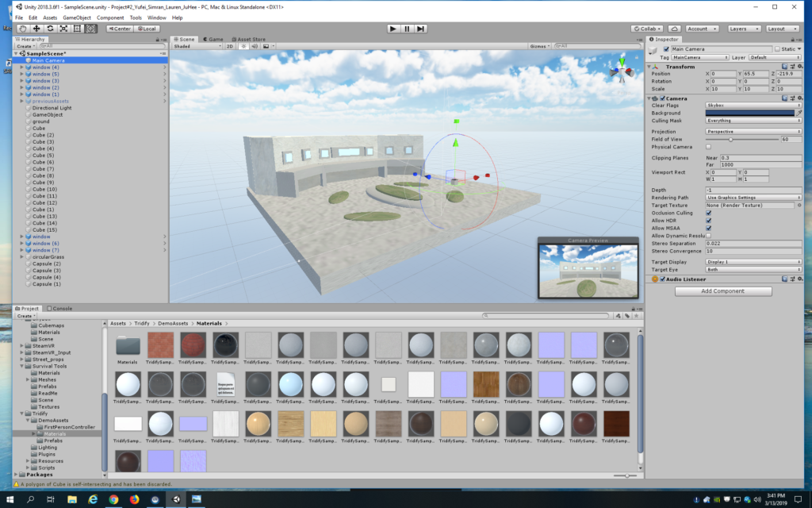Expand the previousAssets object
This screenshot has width=812, height=508.
click(x=21, y=101)
